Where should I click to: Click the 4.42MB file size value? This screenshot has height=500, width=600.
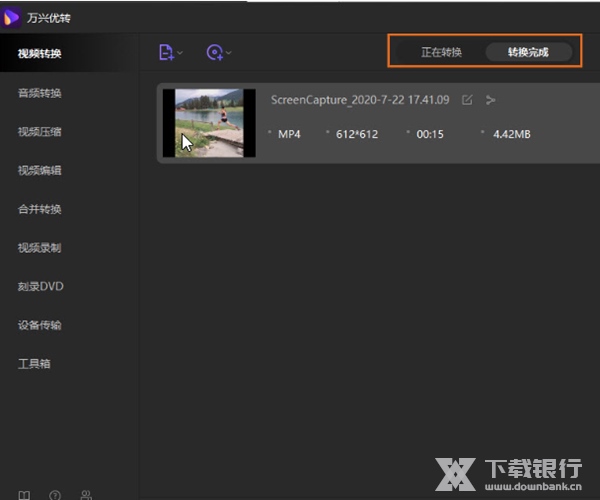[x=512, y=134]
